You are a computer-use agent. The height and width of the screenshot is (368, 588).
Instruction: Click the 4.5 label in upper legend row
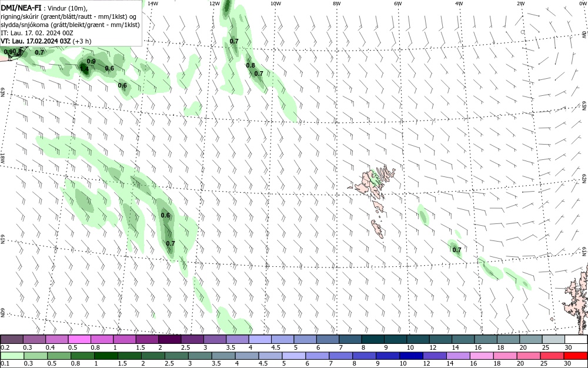(x=276, y=347)
